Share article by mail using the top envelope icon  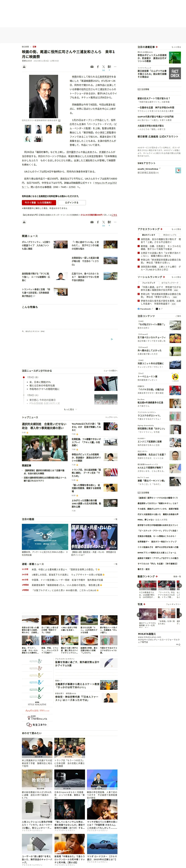(x=92, y=67)
